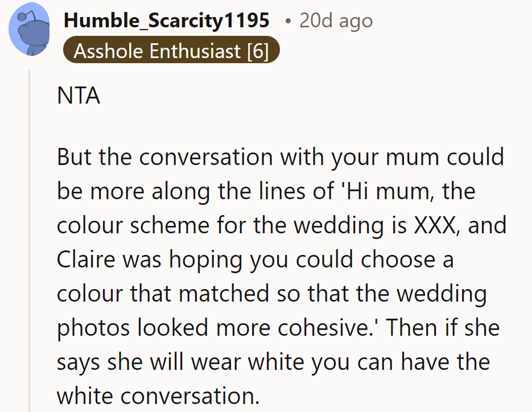532x412 pixels.
Task: Click the phrase 'Hi mum' in the comment
Action: [x=376, y=191]
